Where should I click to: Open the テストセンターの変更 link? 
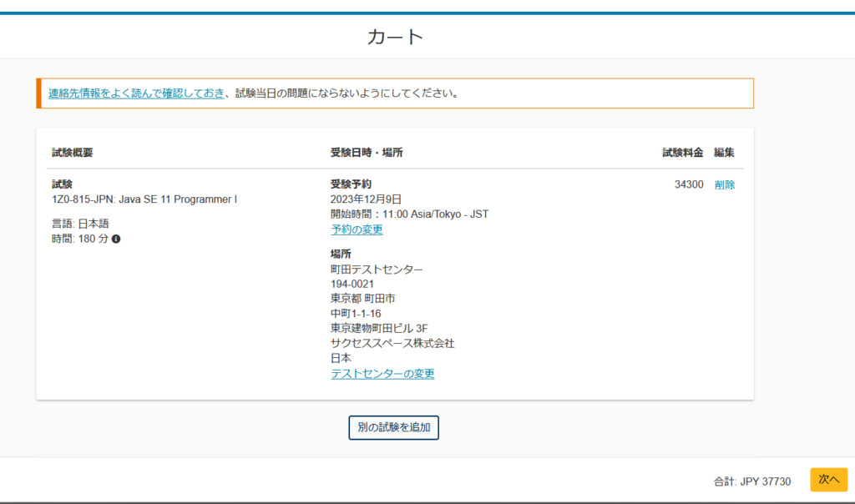pyautogui.click(x=382, y=374)
